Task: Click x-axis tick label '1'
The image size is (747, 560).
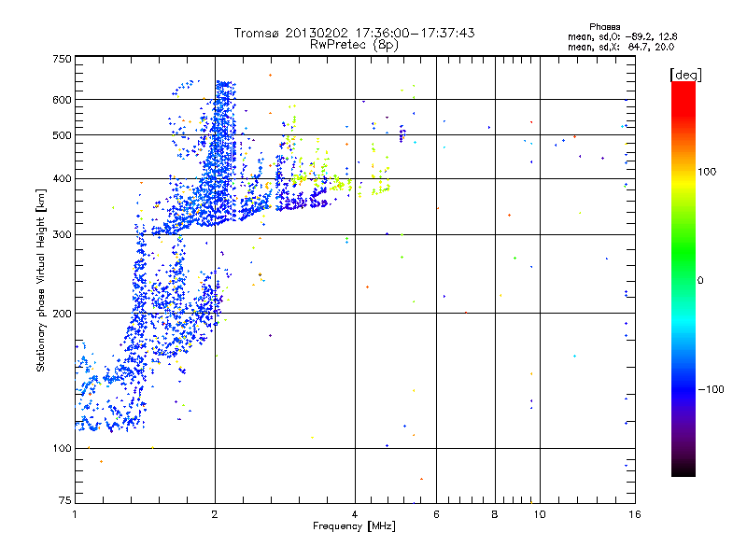Action: [75, 514]
